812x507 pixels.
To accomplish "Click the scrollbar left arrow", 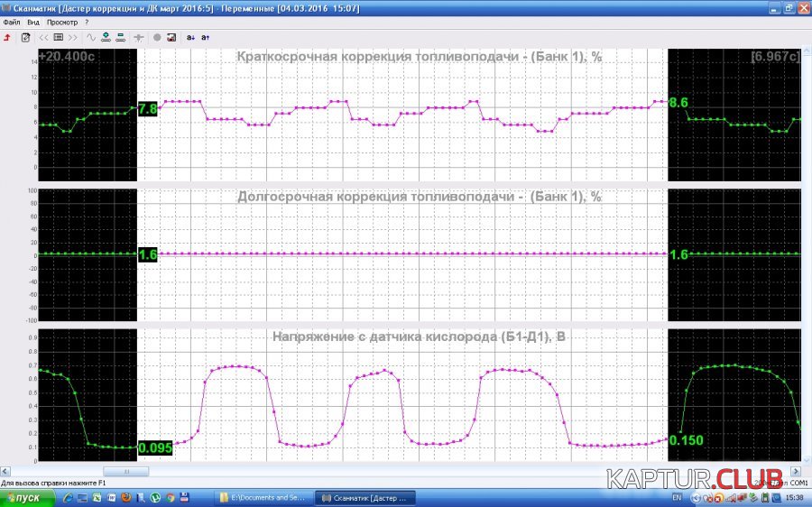I will point(5,471).
